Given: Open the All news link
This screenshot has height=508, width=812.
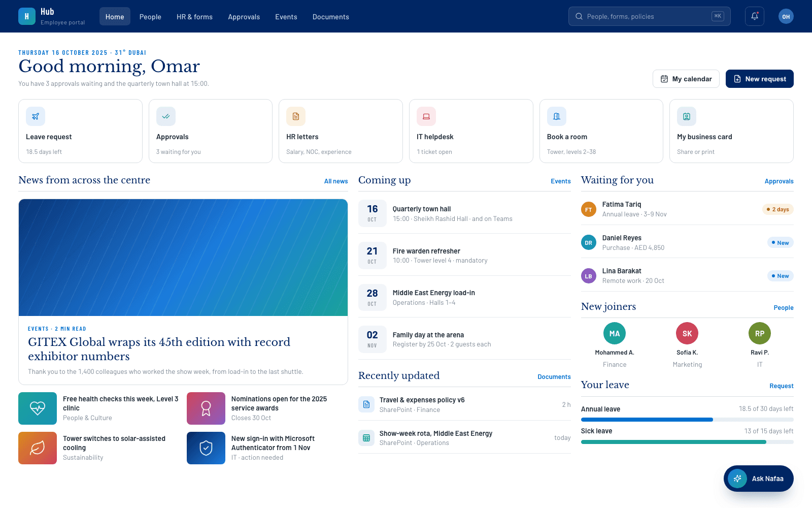Looking at the screenshot, I should [336, 181].
